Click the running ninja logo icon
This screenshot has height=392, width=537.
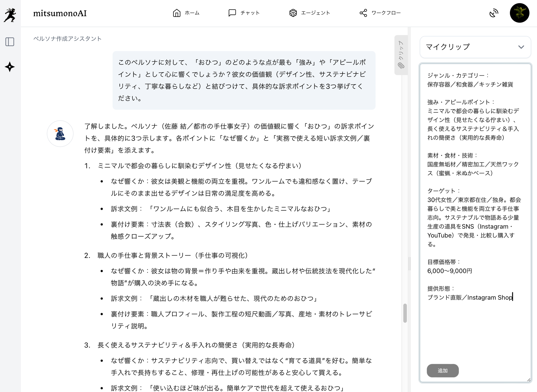[x=10, y=15]
